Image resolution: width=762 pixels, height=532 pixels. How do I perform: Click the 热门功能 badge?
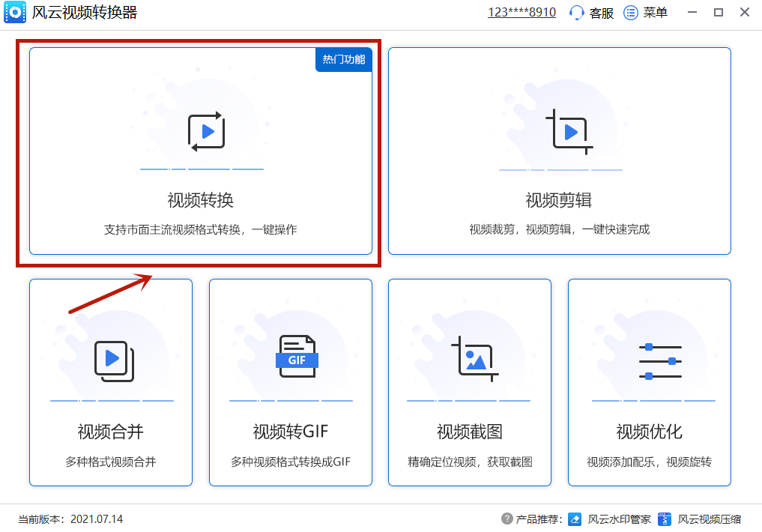tap(344, 59)
